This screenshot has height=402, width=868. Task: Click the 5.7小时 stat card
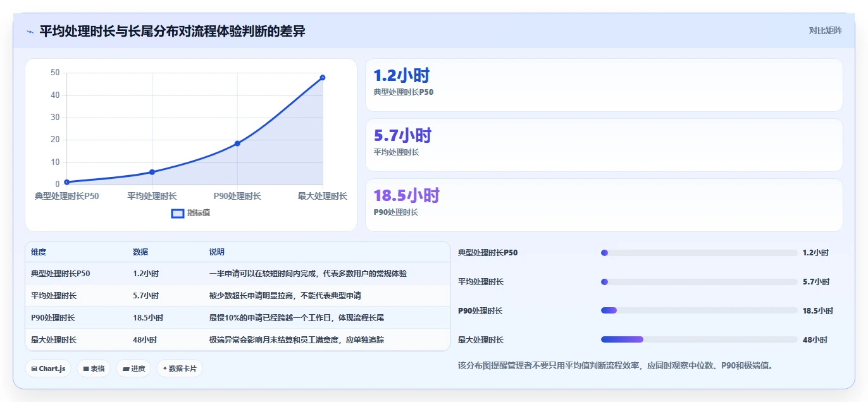604,145
